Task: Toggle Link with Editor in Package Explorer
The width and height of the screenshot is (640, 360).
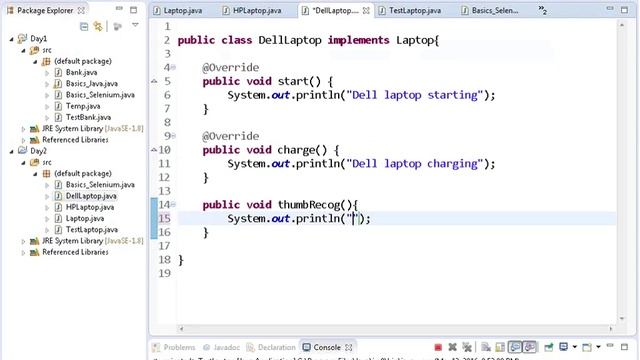Action: point(98,27)
